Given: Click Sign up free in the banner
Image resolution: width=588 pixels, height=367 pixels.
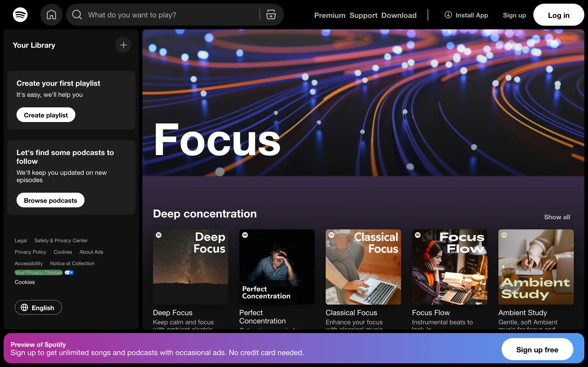Looking at the screenshot, I should click(537, 349).
